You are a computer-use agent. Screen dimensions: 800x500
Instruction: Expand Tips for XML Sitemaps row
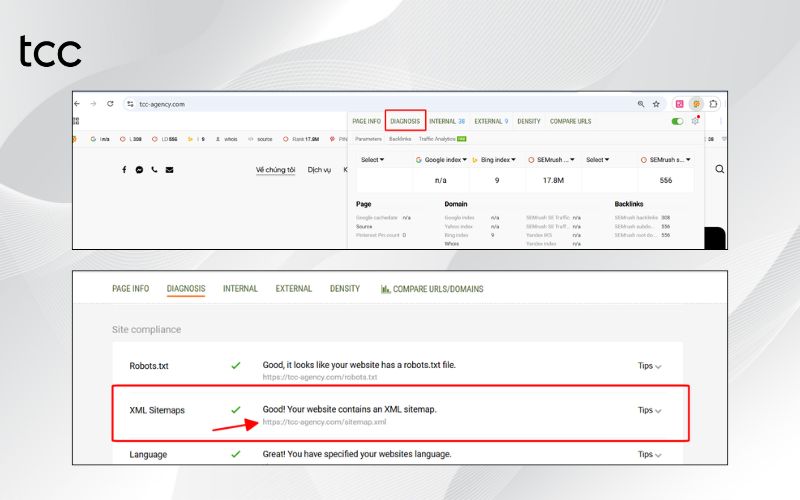pos(649,410)
